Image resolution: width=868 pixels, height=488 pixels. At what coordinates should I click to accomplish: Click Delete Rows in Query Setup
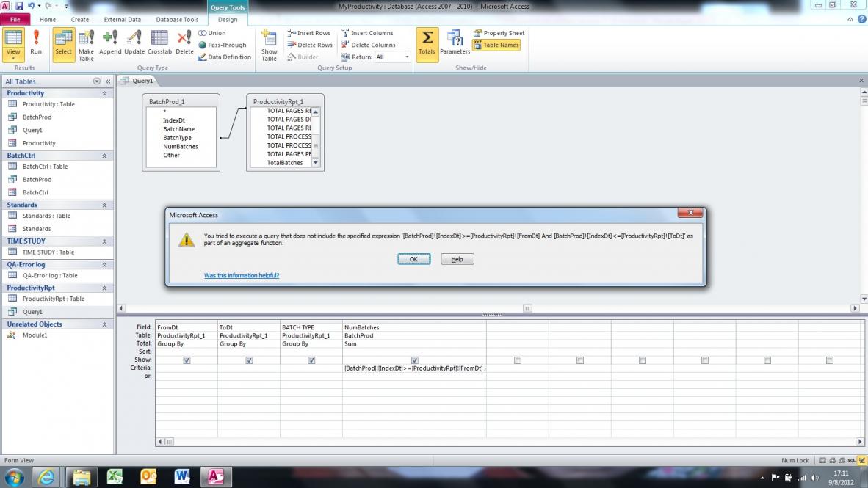pos(310,45)
